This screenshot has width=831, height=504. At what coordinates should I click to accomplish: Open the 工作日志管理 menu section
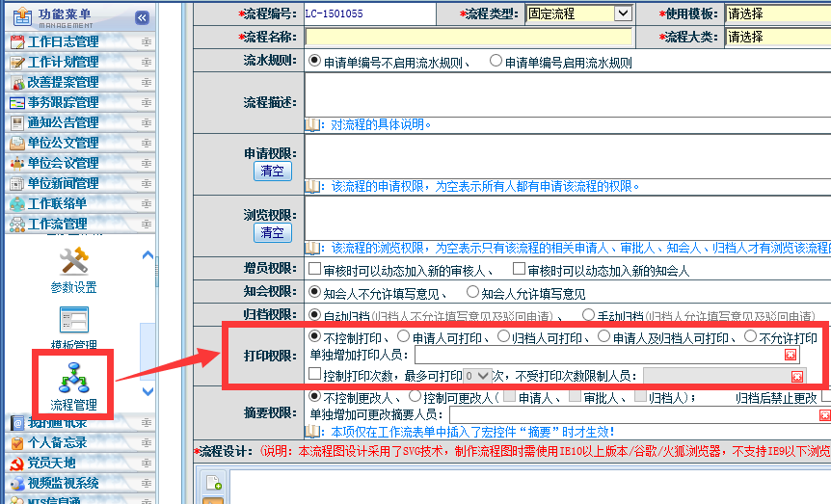(64, 41)
